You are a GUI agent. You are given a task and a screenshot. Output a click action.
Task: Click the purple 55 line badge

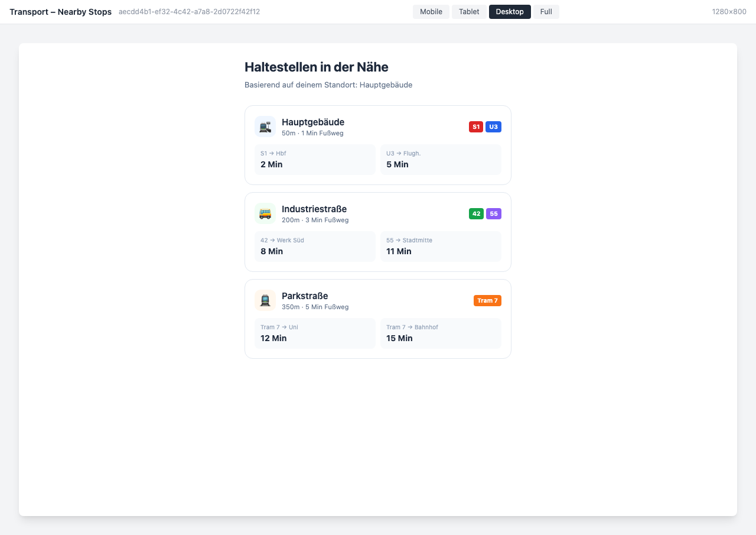pyautogui.click(x=494, y=213)
